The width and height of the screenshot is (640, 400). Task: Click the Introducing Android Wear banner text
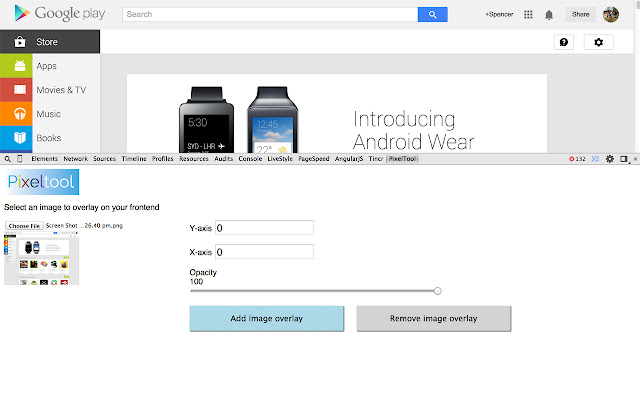[414, 131]
